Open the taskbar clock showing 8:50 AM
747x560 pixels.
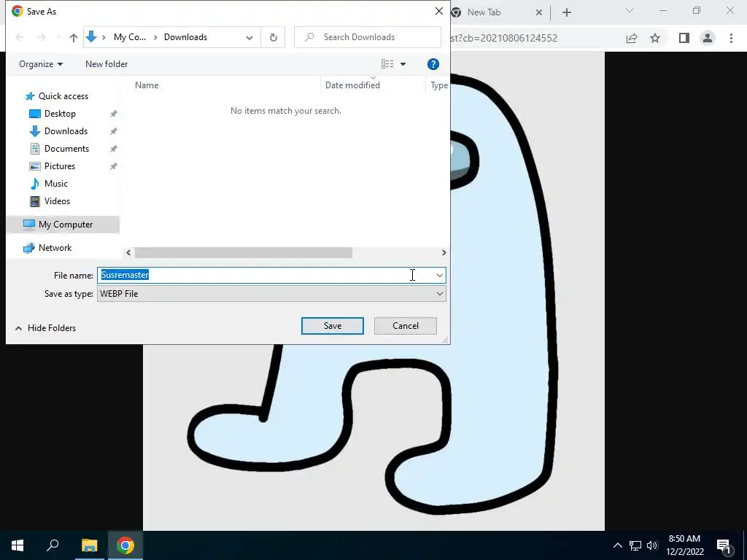pyautogui.click(x=684, y=545)
